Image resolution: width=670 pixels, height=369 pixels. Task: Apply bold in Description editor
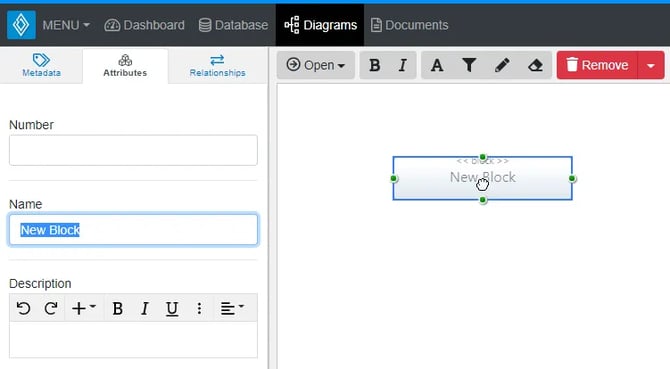coord(118,308)
